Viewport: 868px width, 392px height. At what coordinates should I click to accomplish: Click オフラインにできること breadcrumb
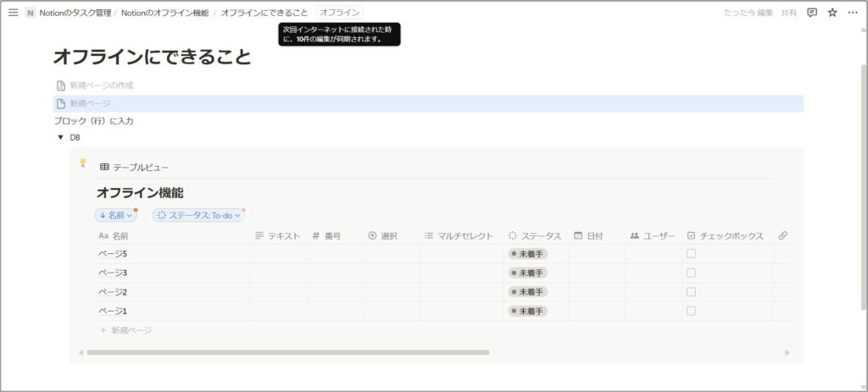264,13
